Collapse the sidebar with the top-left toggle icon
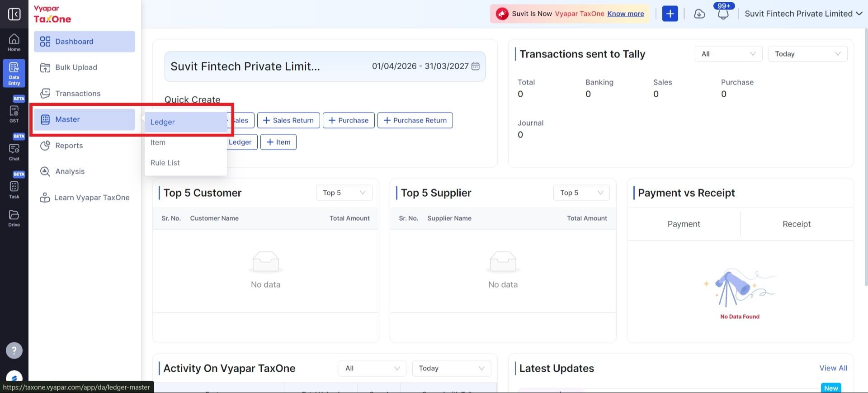Image resolution: width=868 pixels, height=393 pixels. 14,14
